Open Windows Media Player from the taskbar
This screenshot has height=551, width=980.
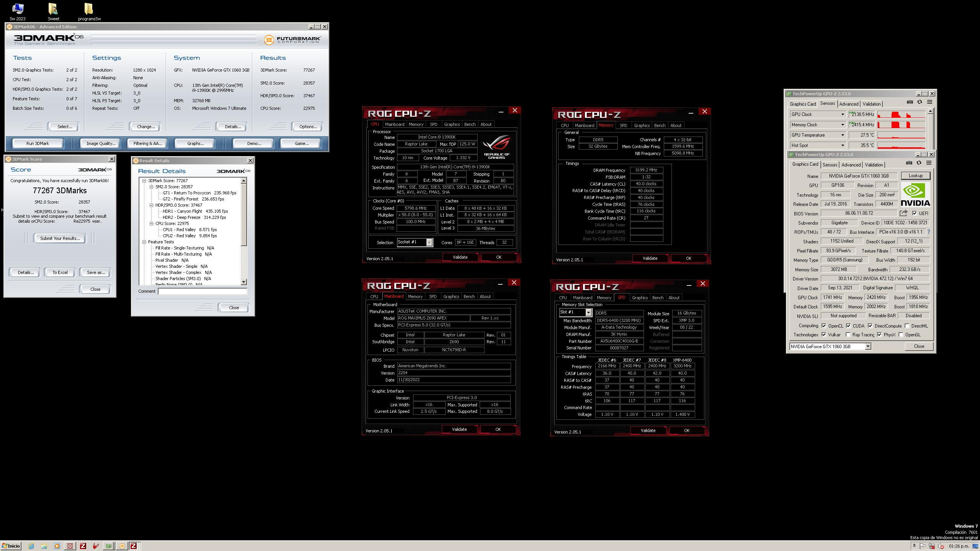click(57, 546)
